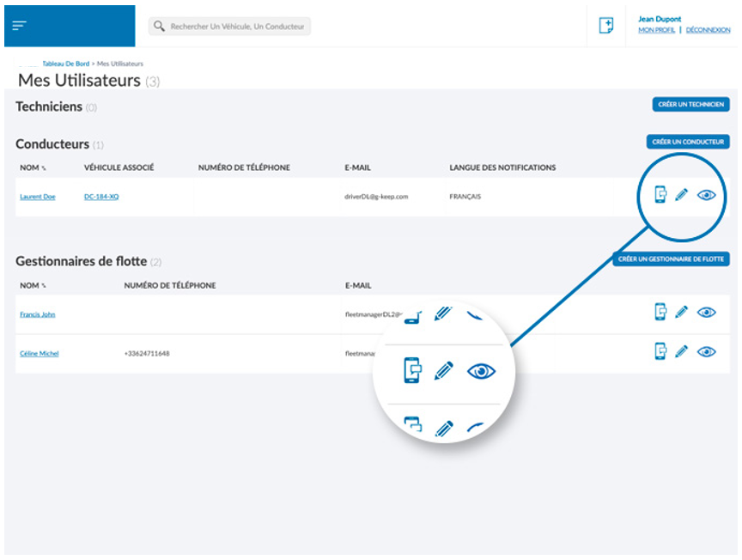Sort conducteurs by the NOM column header
The height and width of the screenshot is (560, 742).
pyautogui.click(x=33, y=167)
